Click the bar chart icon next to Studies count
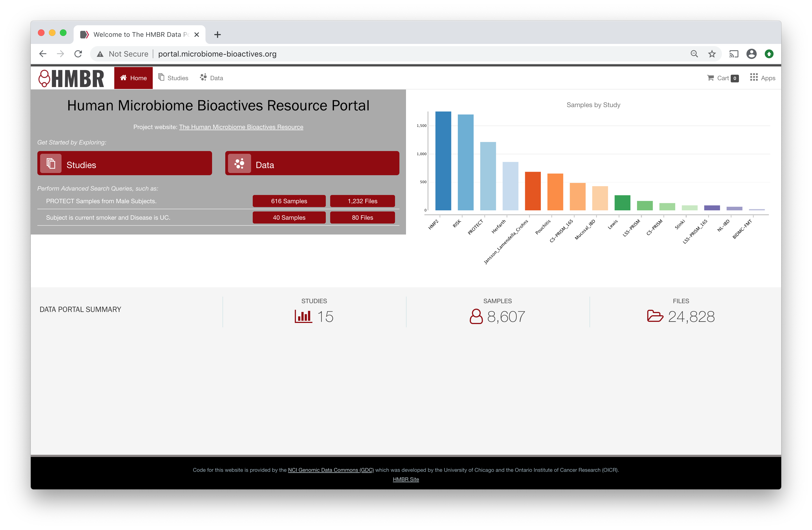The image size is (812, 530). click(x=303, y=317)
